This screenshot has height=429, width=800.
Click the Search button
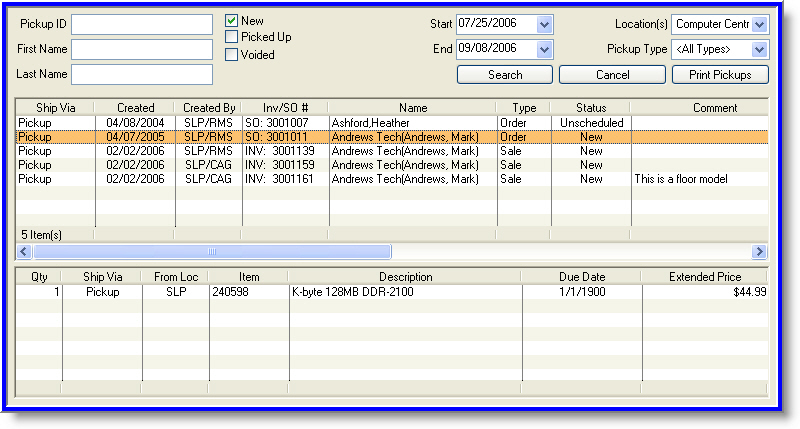pyautogui.click(x=505, y=74)
